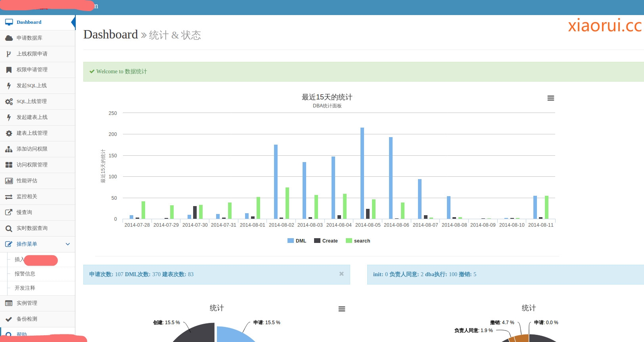Open 建表上线管理 in sidebar
644x342 pixels.
click(x=38, y=133)
